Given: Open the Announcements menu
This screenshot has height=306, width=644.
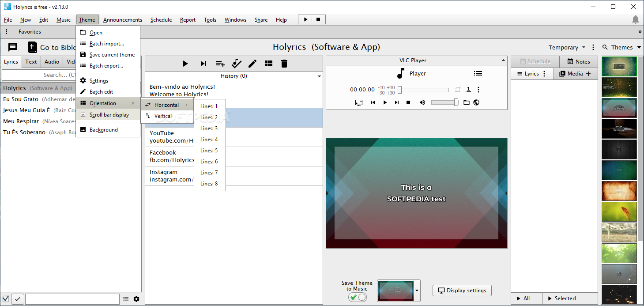Looking at the screenshot, I should pos(123,20).
